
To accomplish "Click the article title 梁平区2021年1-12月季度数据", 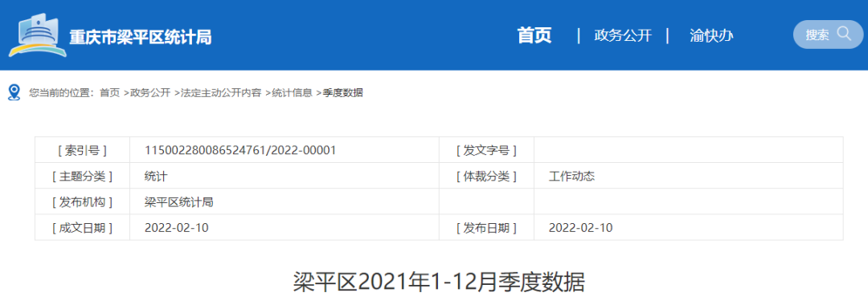I will pyautogui.click(x=439, y=283).
